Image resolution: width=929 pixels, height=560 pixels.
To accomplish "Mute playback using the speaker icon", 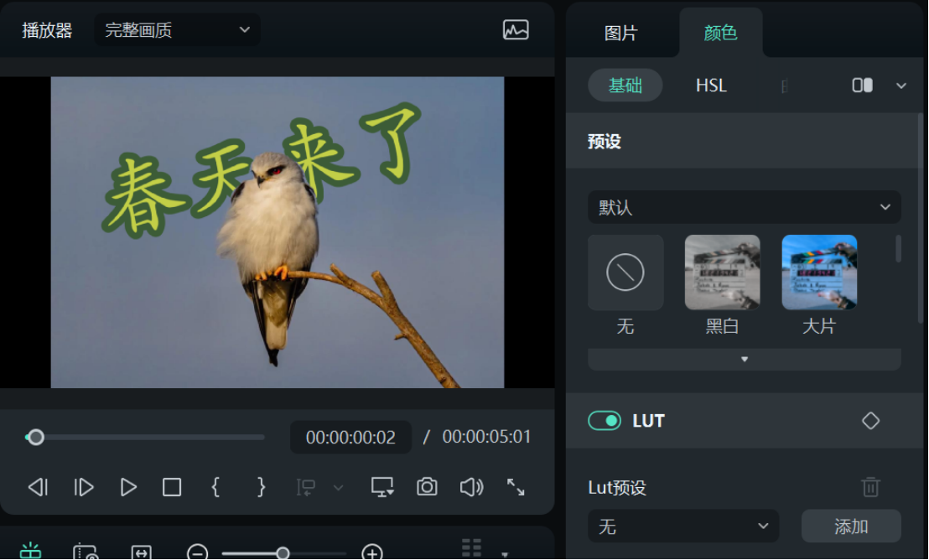I will click(x=471, y=487).
